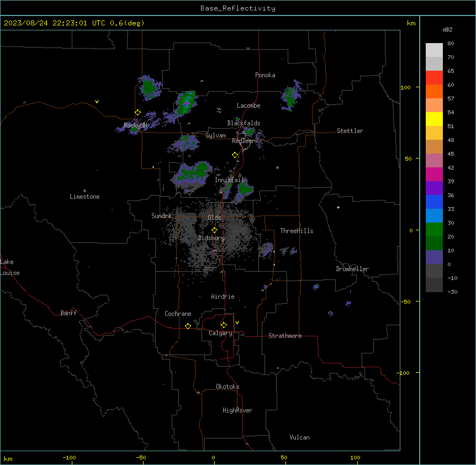Click the Drumheller label
This screenshot has width=476, height=465.
point(352,269)
